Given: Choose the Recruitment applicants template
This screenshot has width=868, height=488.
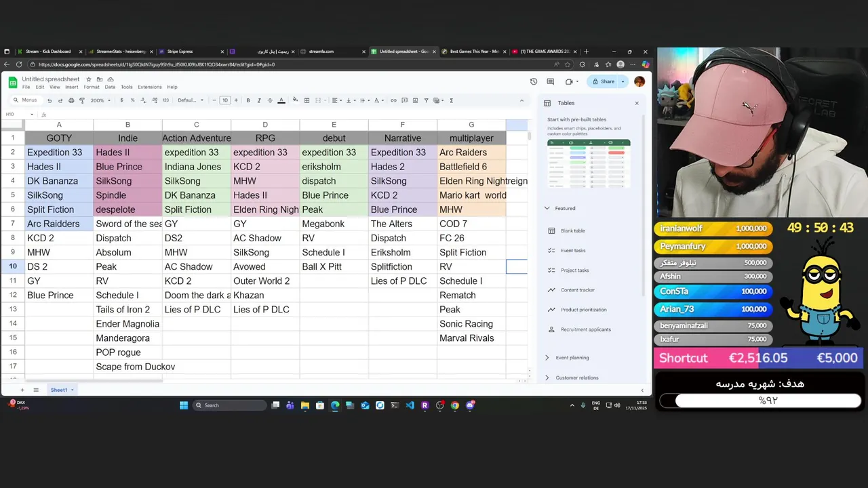Looking at the screenshot, I should tap(585, 329).
